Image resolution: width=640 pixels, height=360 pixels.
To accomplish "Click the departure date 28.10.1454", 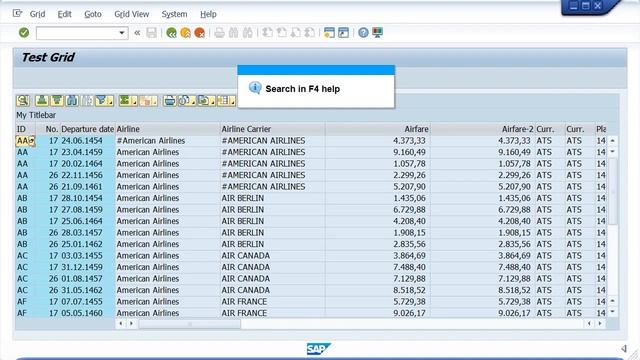I will (x=82, y=198).
